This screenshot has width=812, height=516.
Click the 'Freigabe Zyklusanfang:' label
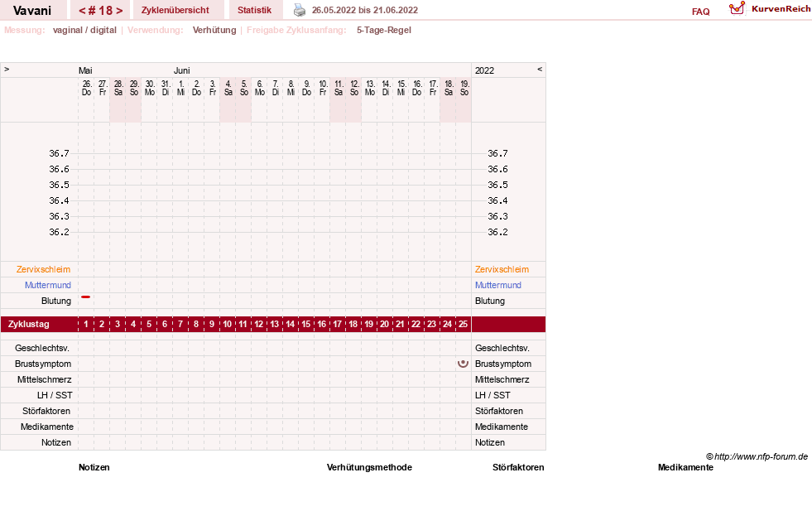tap(296, 30)
